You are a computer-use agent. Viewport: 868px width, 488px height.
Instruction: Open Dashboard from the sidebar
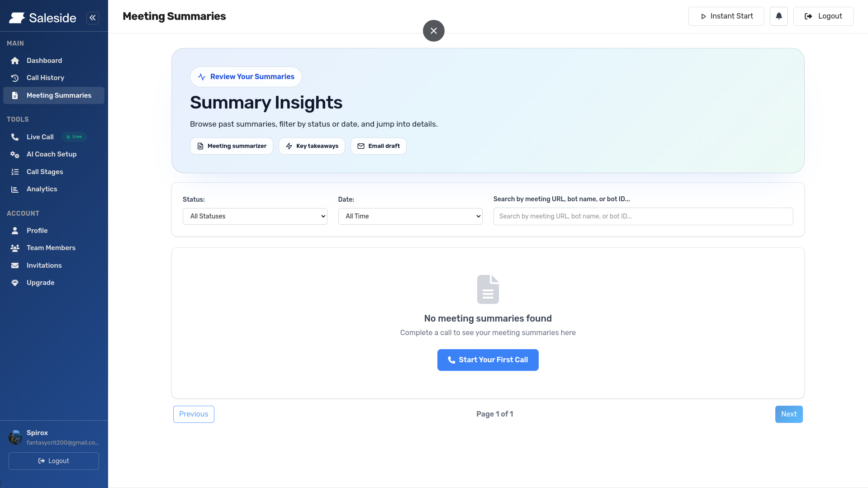[x=44, y=61]
